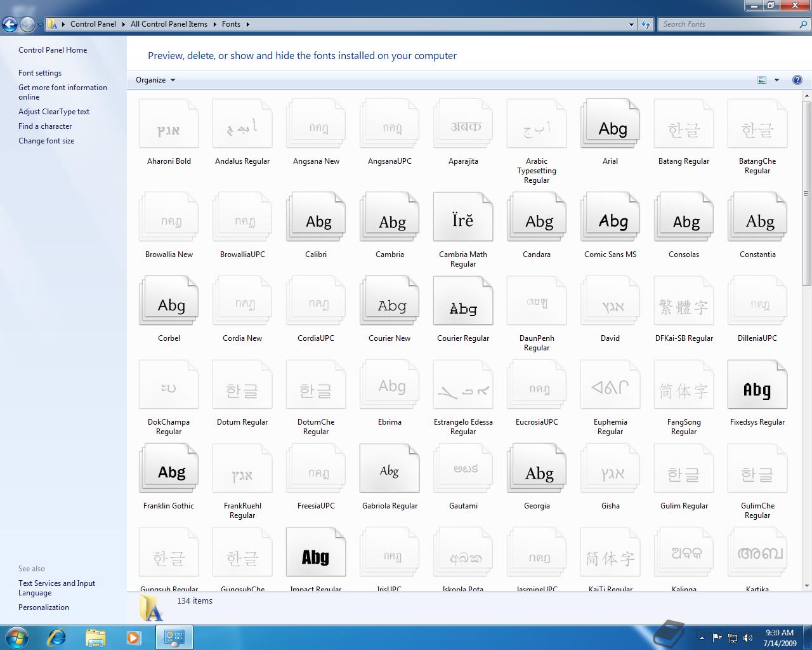Show hidden tray icons arrow

click(702, 637)
